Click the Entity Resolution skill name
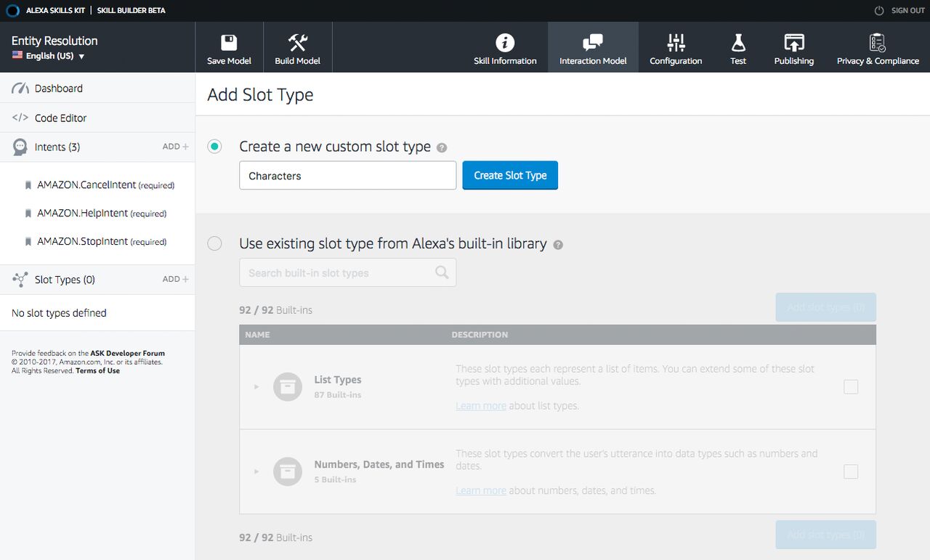This screenshot has height=560, width=930. (54, 41)
